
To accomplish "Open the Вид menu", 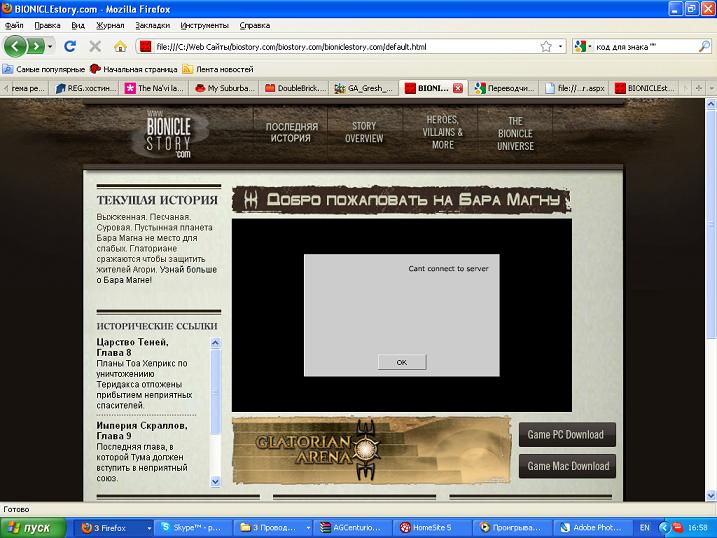I will (x=78, y=25).
